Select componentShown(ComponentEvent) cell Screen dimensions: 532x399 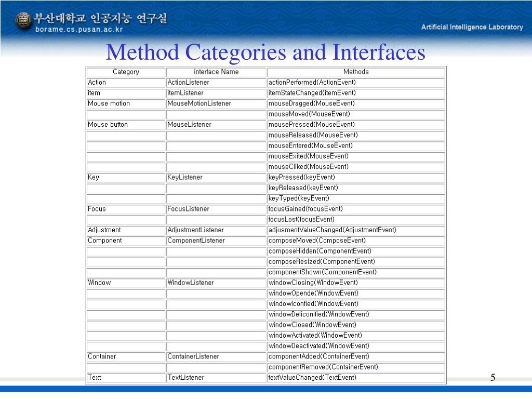coord(356,272)
